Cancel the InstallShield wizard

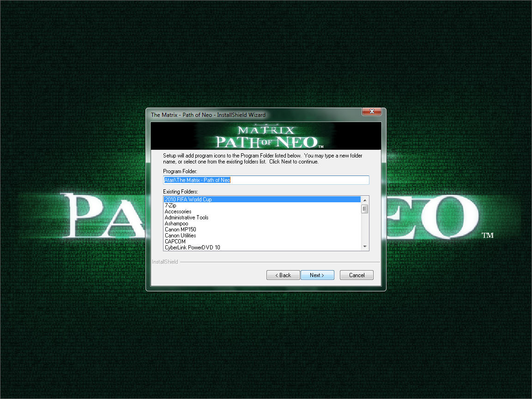[x=357, y=275]
